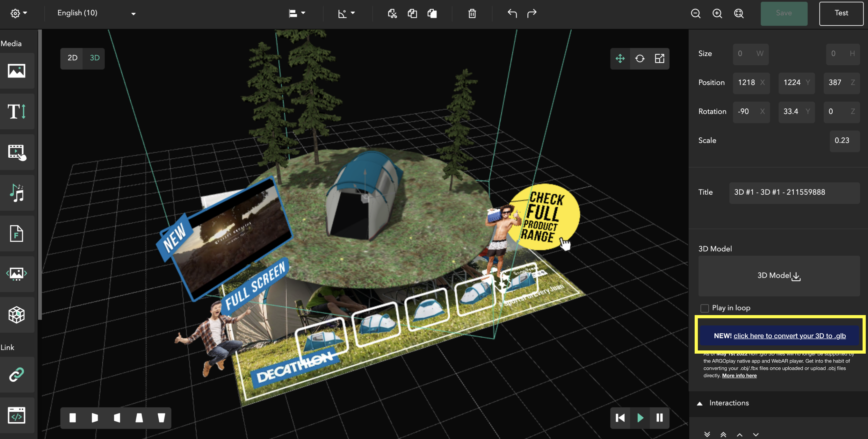Viewport: 868px width, 439px height.
Task: Set camera to front view preset
Action: [72, 418]
